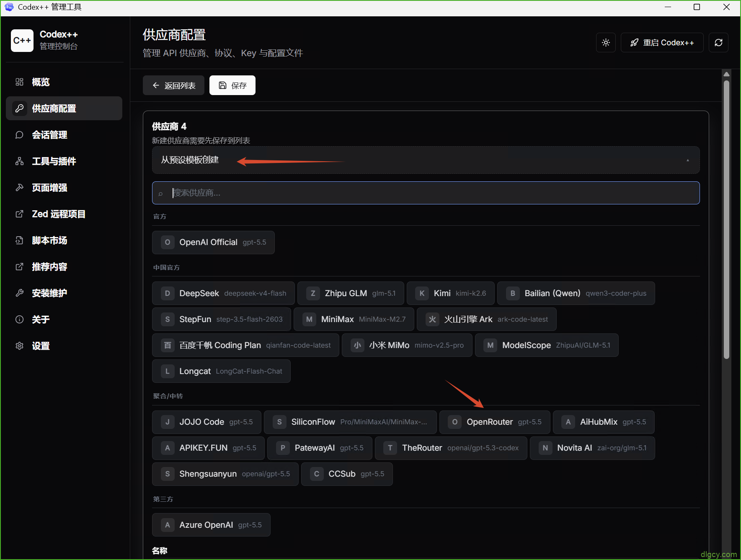This screenshot has width=741, height=560.
Task: Click the Azure OpenAI letter A icon
Action: tap(168, 525)
